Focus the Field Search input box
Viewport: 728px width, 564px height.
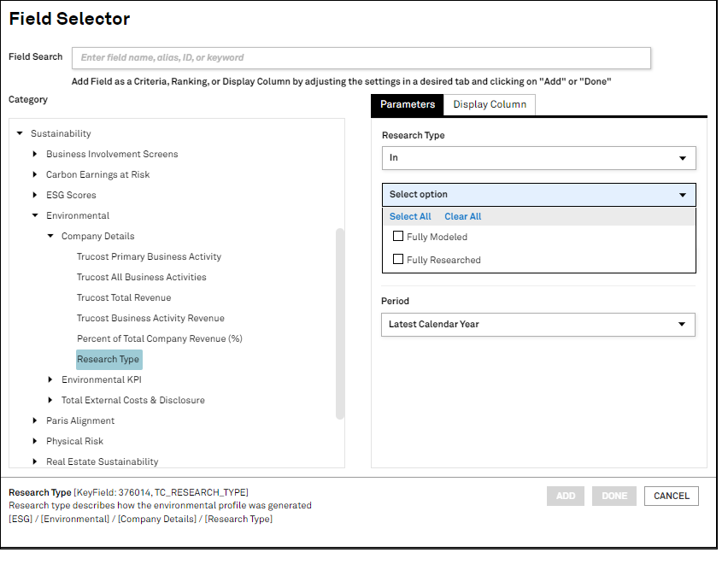coord(361,57)
